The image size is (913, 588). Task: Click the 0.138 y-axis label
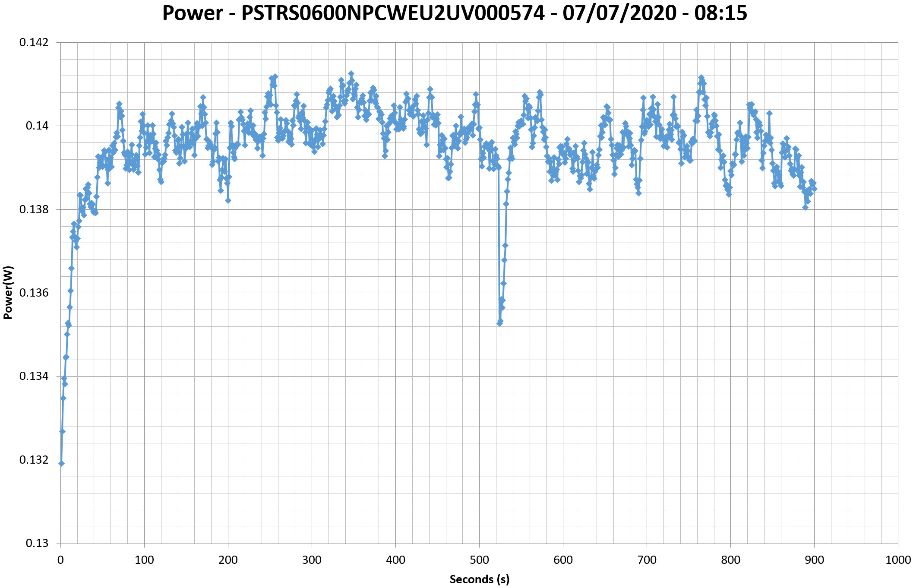[34, 209]
